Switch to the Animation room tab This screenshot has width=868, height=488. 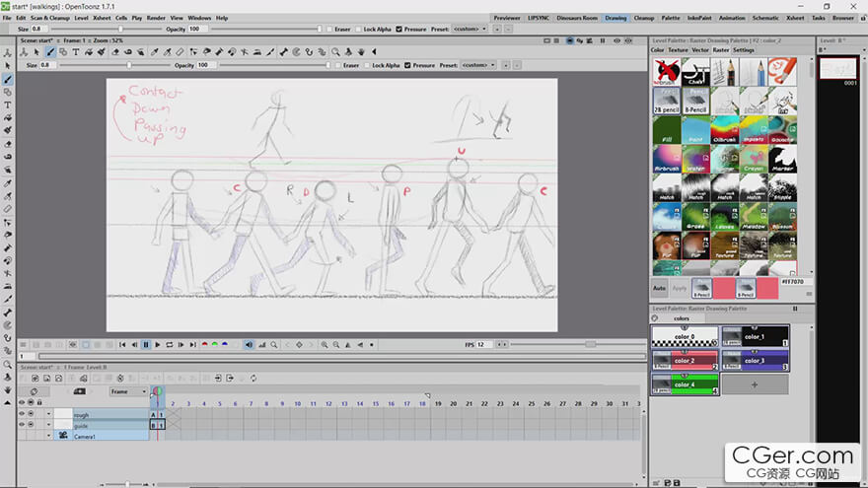[x=732, y=18]
